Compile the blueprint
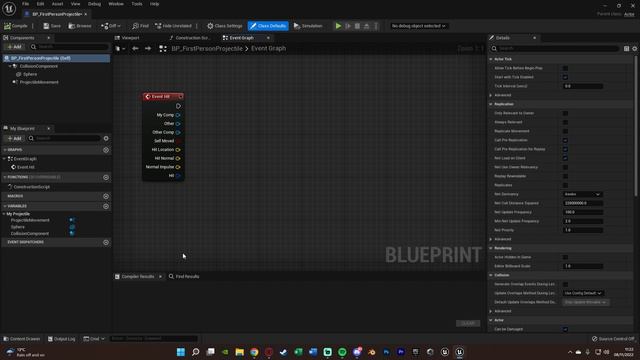 (16, 26)
